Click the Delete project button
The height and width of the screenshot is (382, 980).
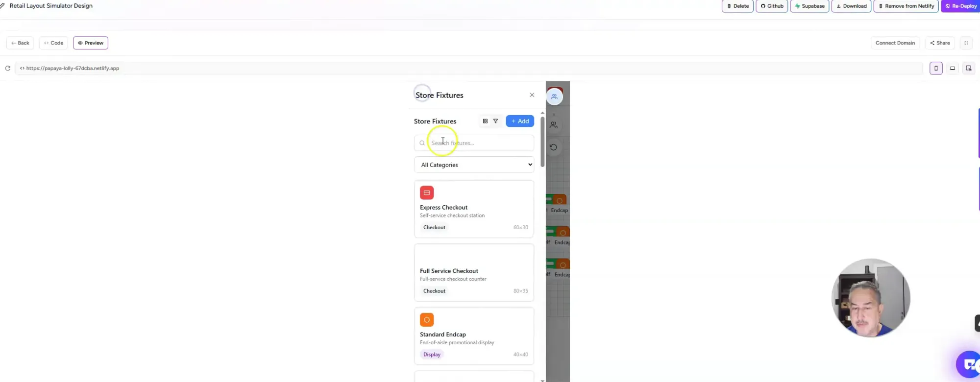point(737,6)
